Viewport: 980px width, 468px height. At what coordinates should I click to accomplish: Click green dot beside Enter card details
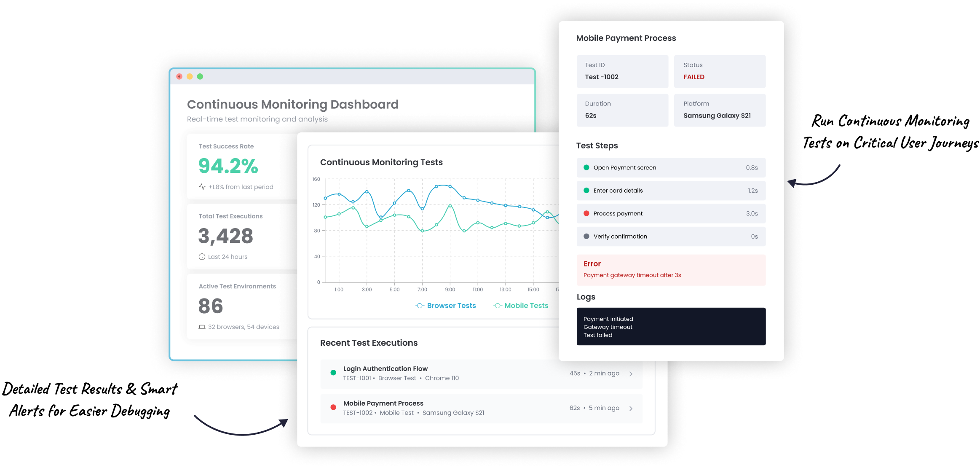click(586, 191)
